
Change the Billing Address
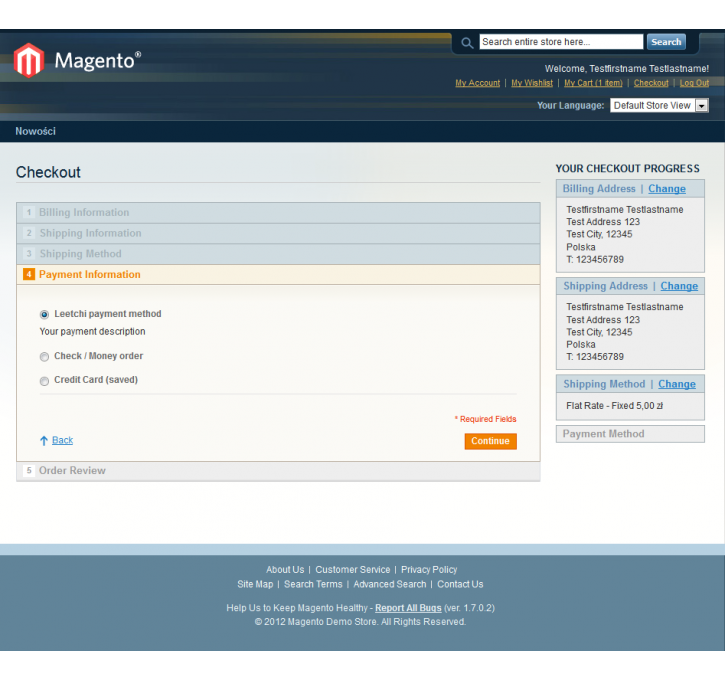click(667, 189)
